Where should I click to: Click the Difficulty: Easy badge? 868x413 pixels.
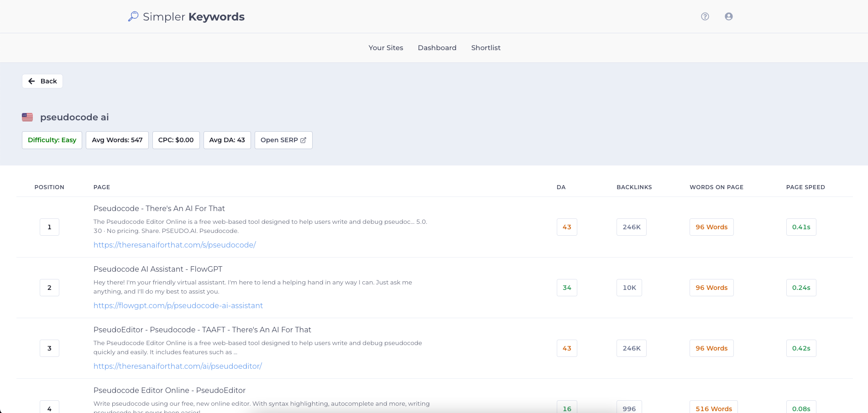(52, 140)
